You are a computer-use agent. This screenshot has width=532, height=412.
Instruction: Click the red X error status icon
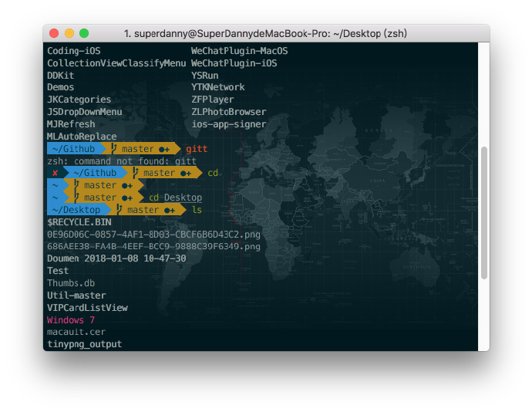tap(55, 174)
